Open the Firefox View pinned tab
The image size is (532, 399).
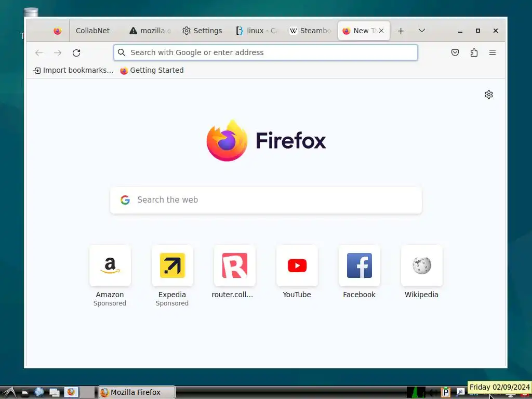[57, 31]
